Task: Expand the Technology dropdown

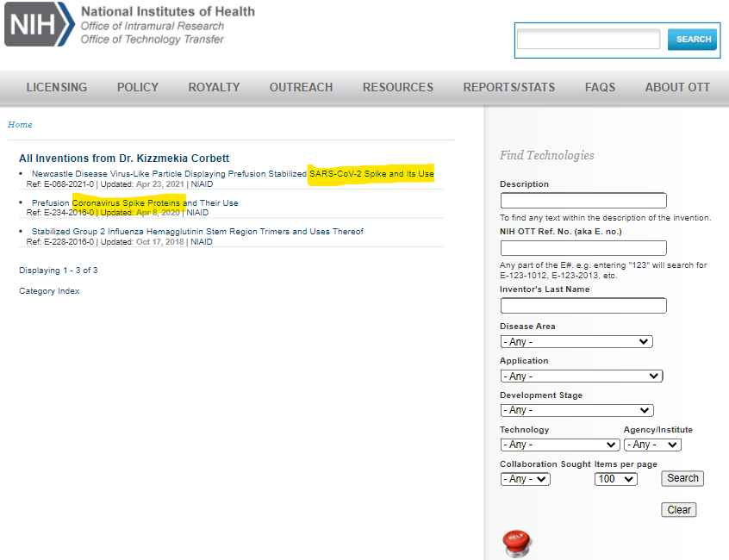Action: pyautogui.click(x=560, y=445)
